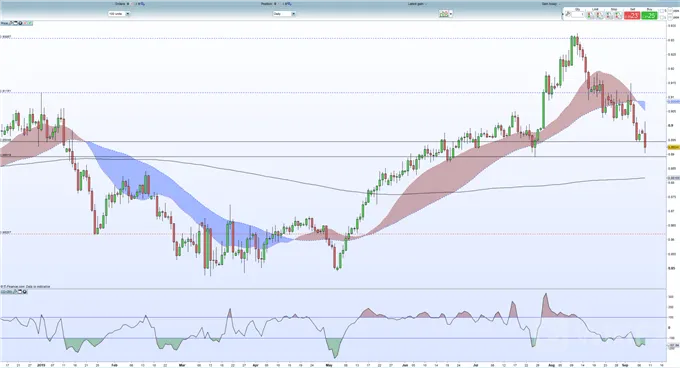Click the red Sell price button
This screenshot has height=368, width=680.
pyautogui.click(x=632, y=15)
